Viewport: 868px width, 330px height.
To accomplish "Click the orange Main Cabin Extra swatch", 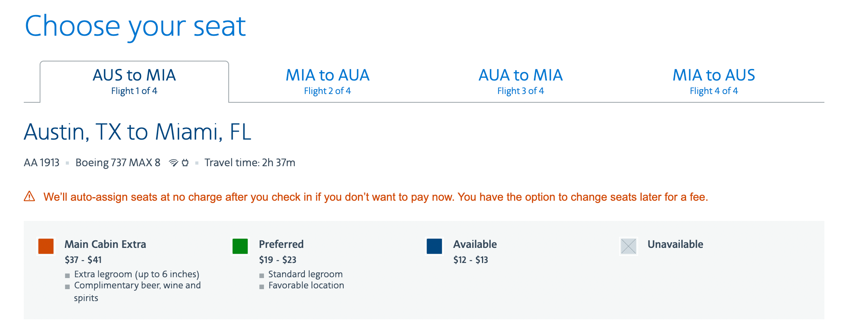I will [46, 246].
